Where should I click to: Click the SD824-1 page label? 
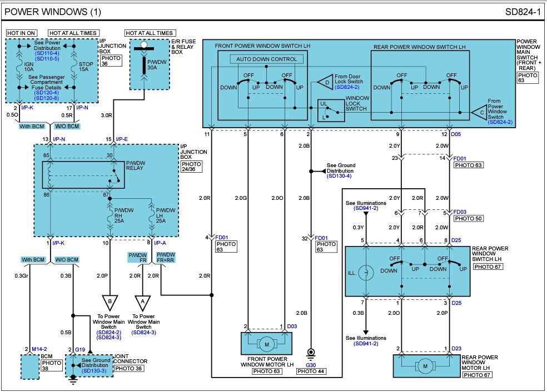click(523, 12)
